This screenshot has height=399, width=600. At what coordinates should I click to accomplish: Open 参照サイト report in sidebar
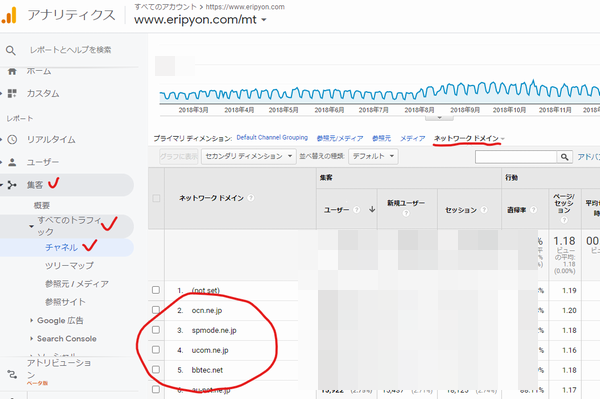click(x=65, y=302)
